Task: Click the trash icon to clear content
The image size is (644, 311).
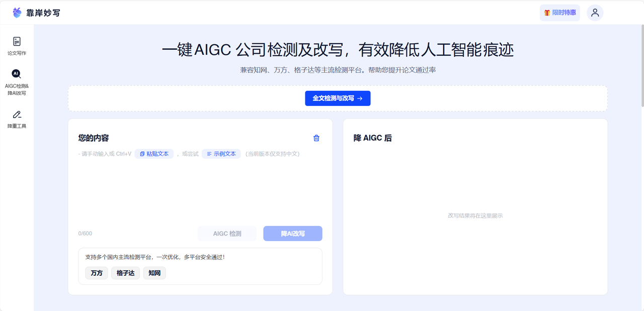Action: 316,138
